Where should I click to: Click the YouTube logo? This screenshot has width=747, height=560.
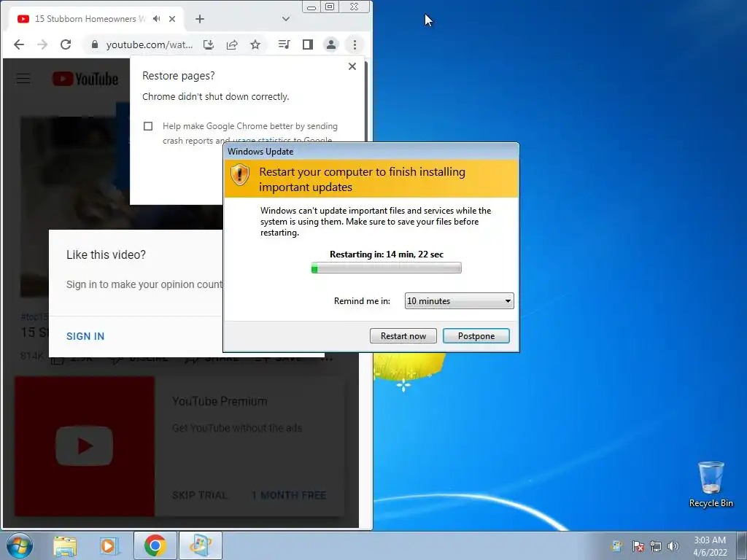(85, 79)
